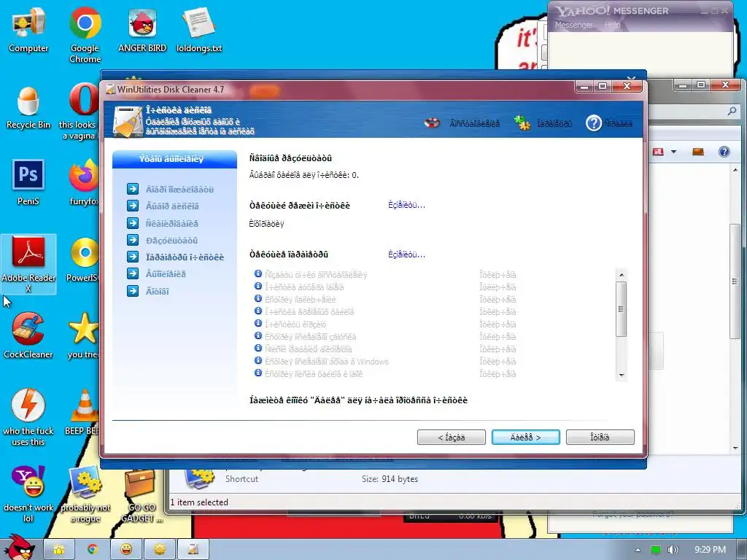
Task: Open the PowerISO disc desktop icon
Action: coord(84,259)
